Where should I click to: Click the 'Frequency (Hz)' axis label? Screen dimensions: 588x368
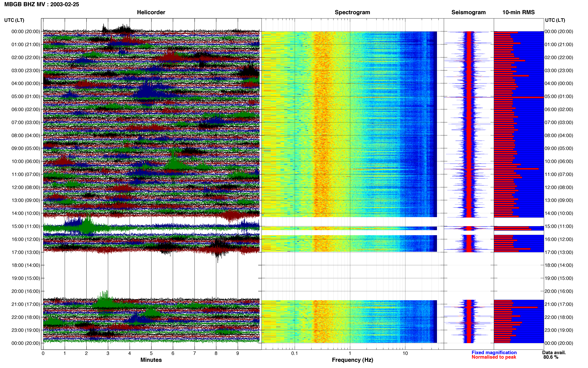coord(352,360)
